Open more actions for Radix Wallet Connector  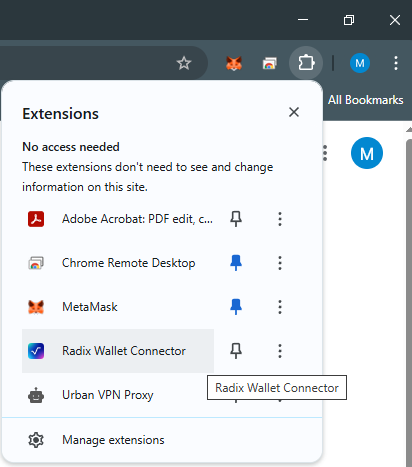click(280, 351)
